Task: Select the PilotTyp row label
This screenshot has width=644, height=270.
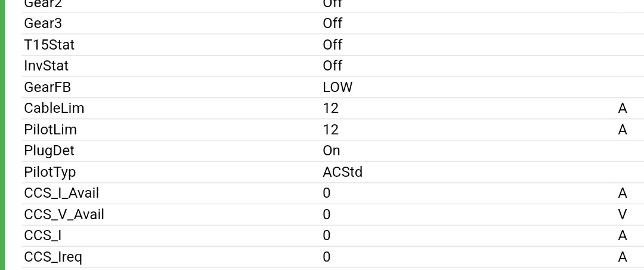Action: pyautogui.click(x=50, y=172)
